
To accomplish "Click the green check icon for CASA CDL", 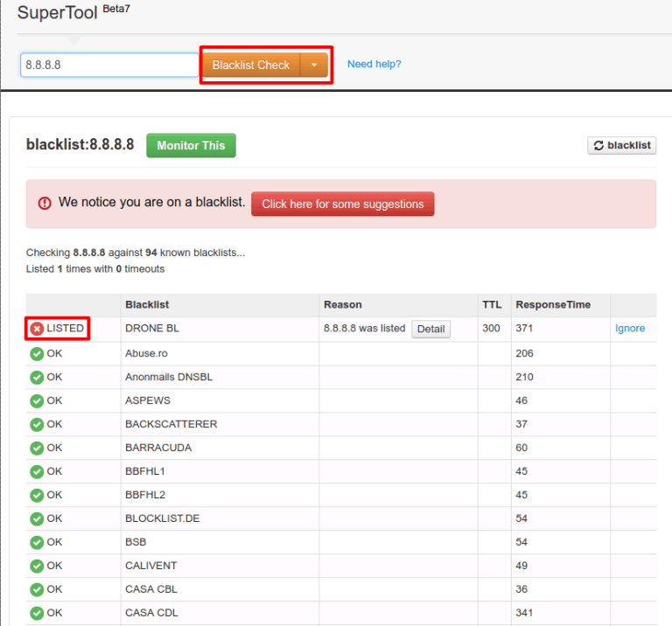I will click(x=37, y=613).
